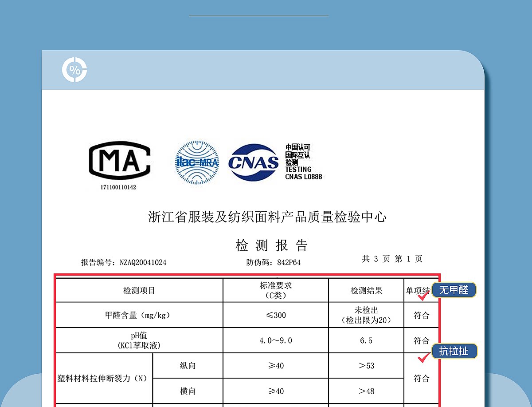
Task: Click the 未检出 result cell
Action: tap(367, 315)
